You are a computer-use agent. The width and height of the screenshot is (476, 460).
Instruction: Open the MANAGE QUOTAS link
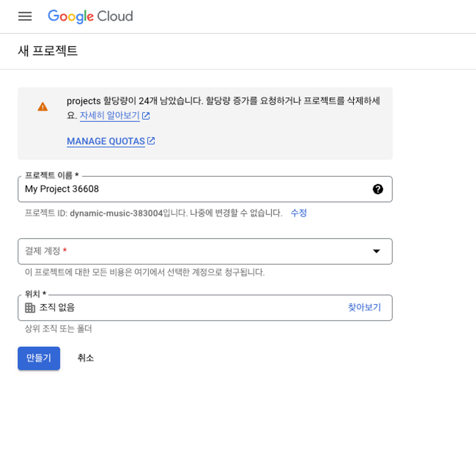tap(106, 141)
